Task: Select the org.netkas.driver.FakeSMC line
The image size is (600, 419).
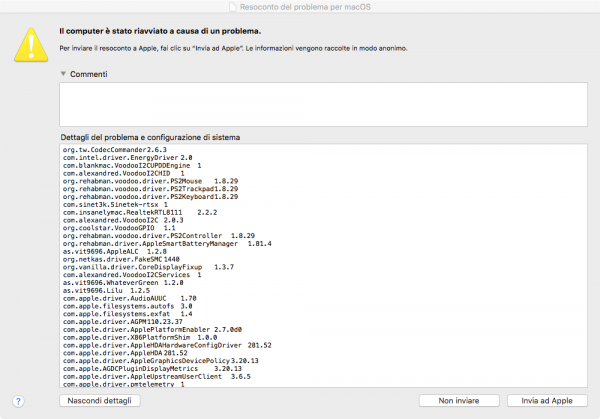Action: pyautogui.click(x=121, y=259)
